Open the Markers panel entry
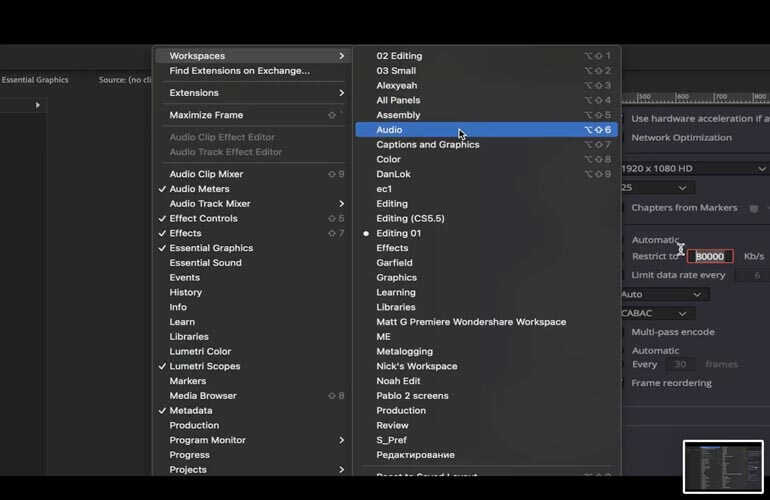 click(x=253, y=381)
